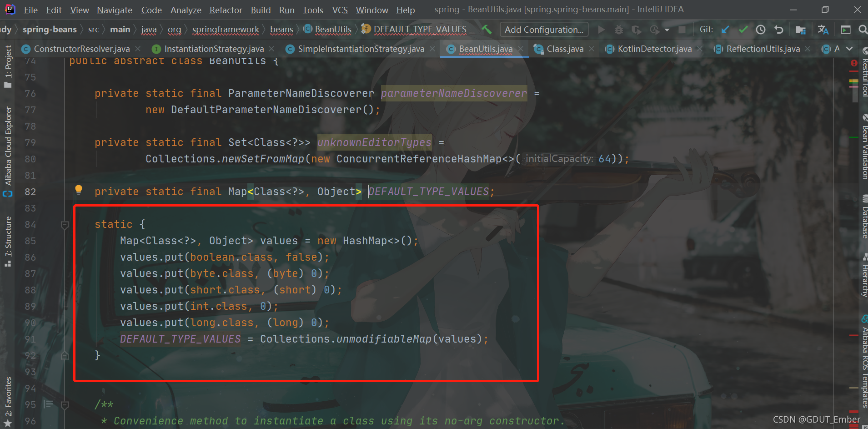
Task: Click ConcurrentReferenceHashMap in line 80
Action: pos(419,159)
